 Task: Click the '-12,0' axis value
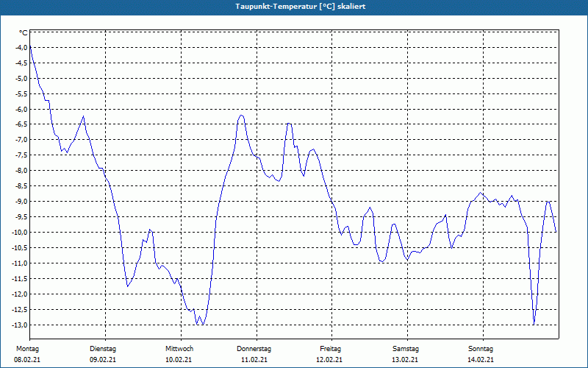tap(20, 294)
